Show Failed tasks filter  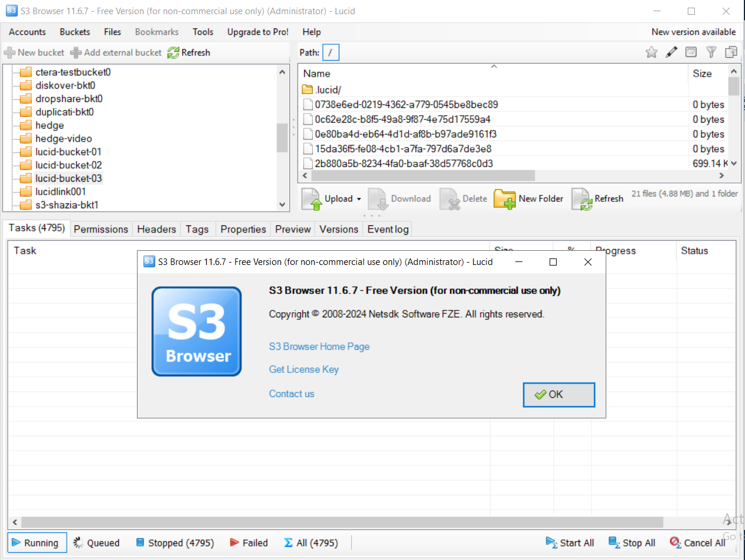249,543
